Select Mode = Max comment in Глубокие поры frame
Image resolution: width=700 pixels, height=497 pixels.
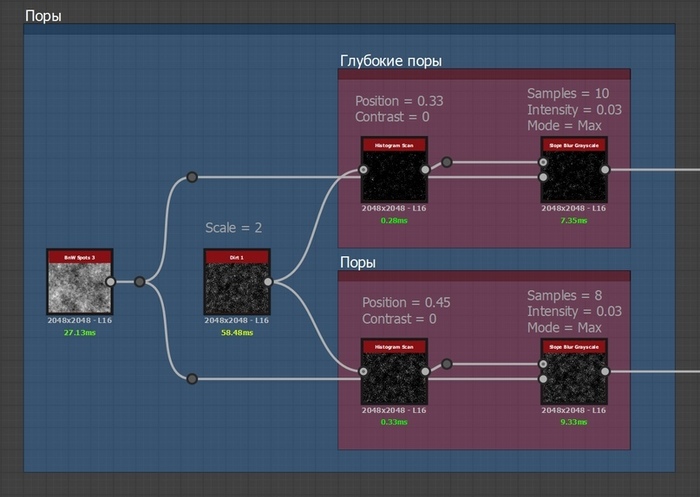[x=564, y=126]
